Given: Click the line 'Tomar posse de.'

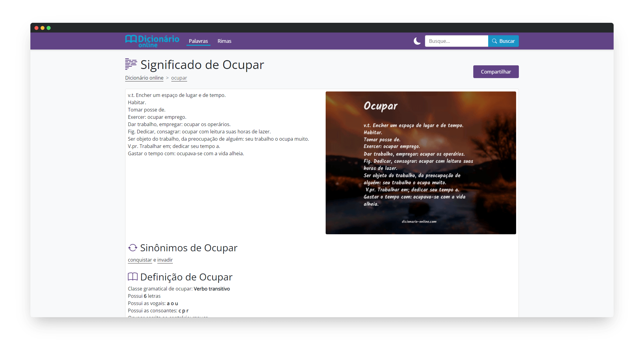Looking at the screenshot, I should click(147, 110).
